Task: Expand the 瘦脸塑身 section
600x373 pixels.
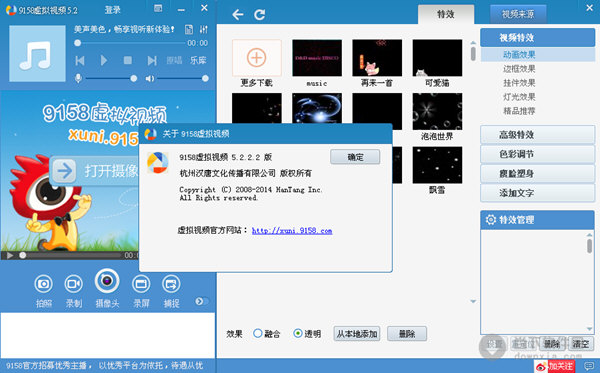Action: tap(538, 174)
